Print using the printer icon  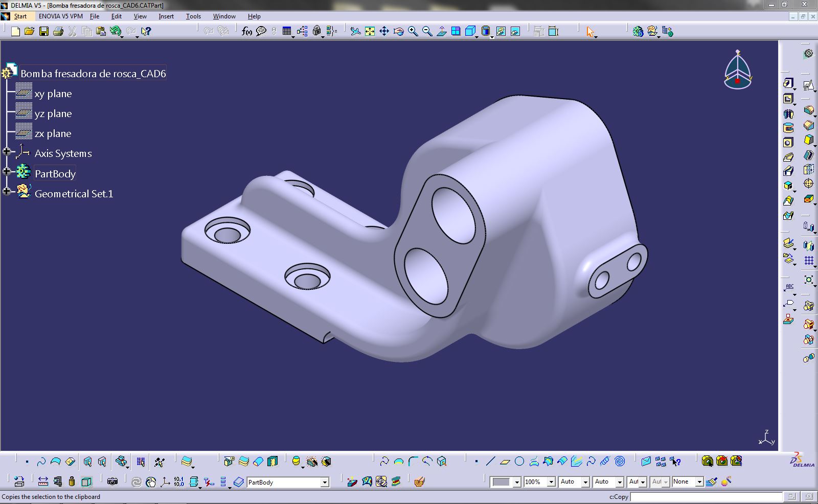pyautogui.click(x=58, y=32)
